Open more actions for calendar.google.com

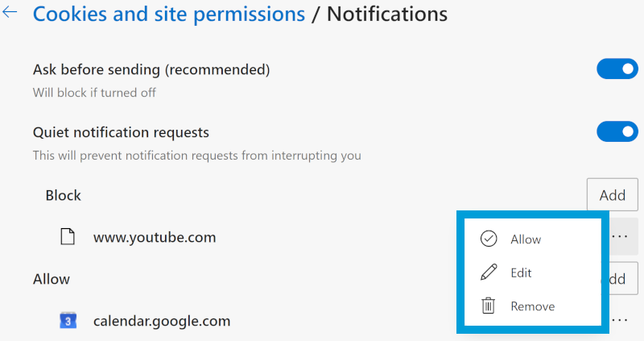[x=619, y=320]
